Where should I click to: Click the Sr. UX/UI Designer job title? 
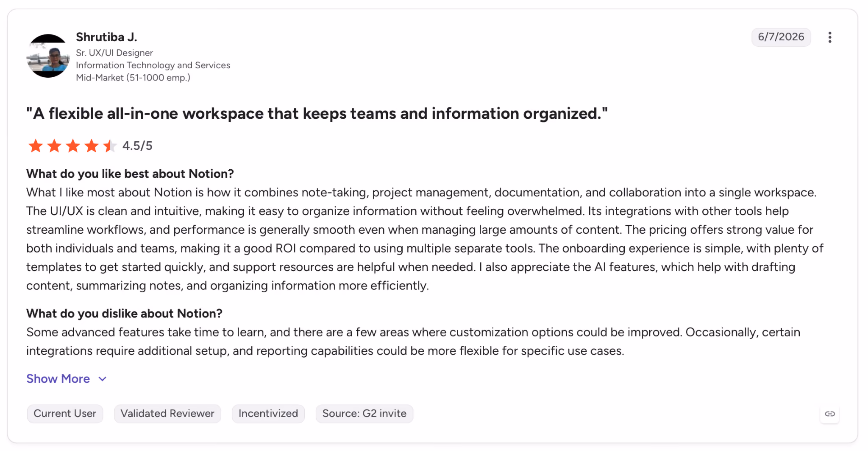point(114,53)
